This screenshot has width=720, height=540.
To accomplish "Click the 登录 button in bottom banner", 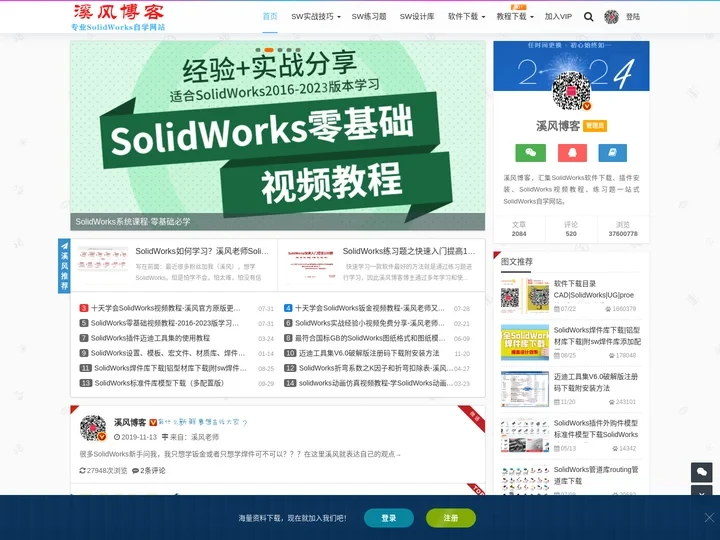I will [389, 518].
